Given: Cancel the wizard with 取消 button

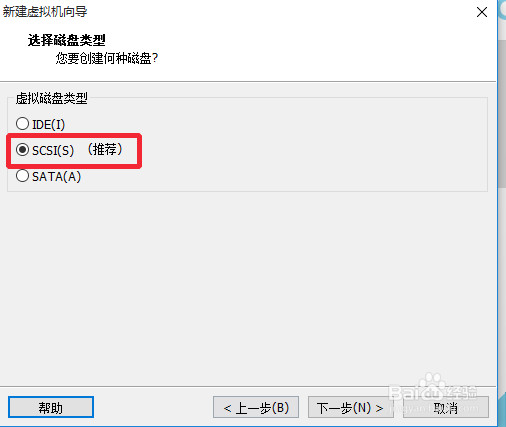Looking at the screenshot, I should click(x=446, y=407).
